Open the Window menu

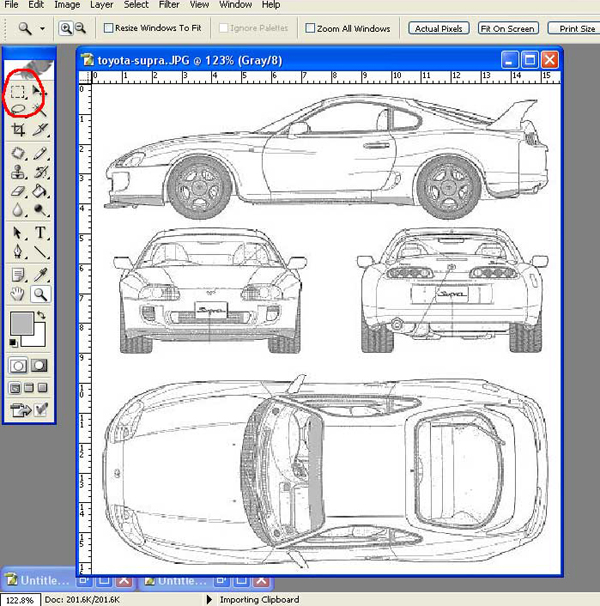point(235,5)
